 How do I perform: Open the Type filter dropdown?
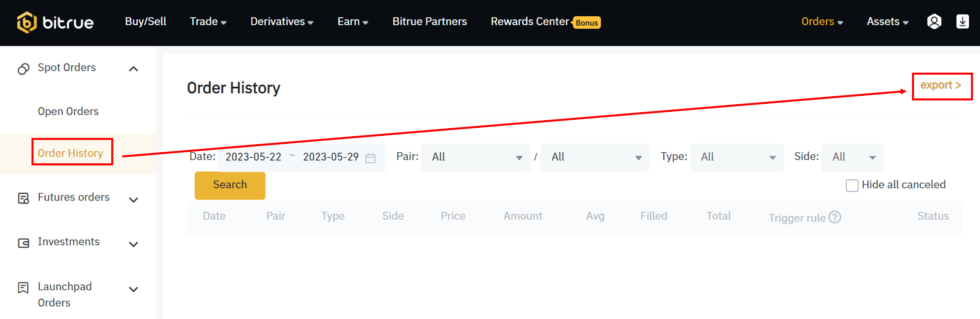tap(736, 157)
